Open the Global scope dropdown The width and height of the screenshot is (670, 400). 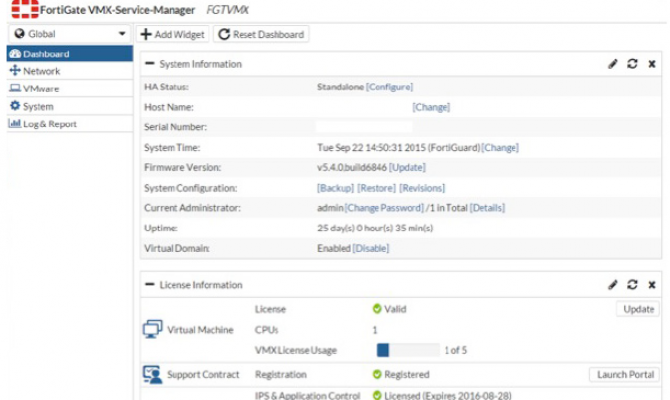pos(67,34)
